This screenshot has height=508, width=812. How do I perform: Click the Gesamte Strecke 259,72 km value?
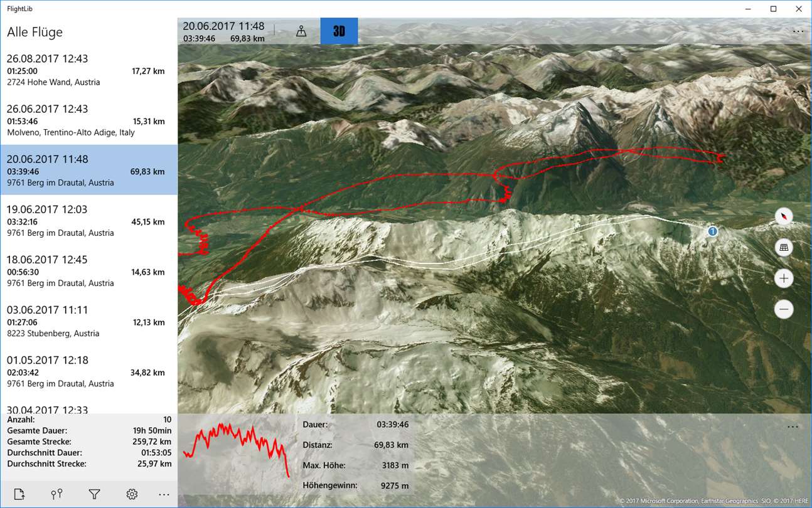pyautogui.click(x=151, y=442)
